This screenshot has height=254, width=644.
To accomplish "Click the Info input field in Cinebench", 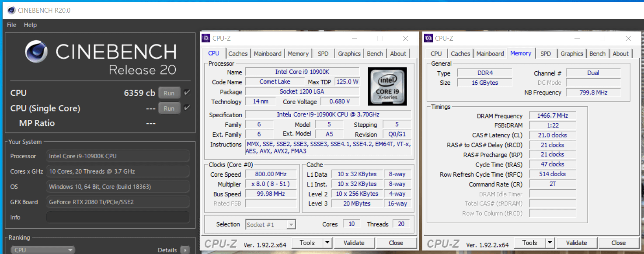I will point(118,217).
